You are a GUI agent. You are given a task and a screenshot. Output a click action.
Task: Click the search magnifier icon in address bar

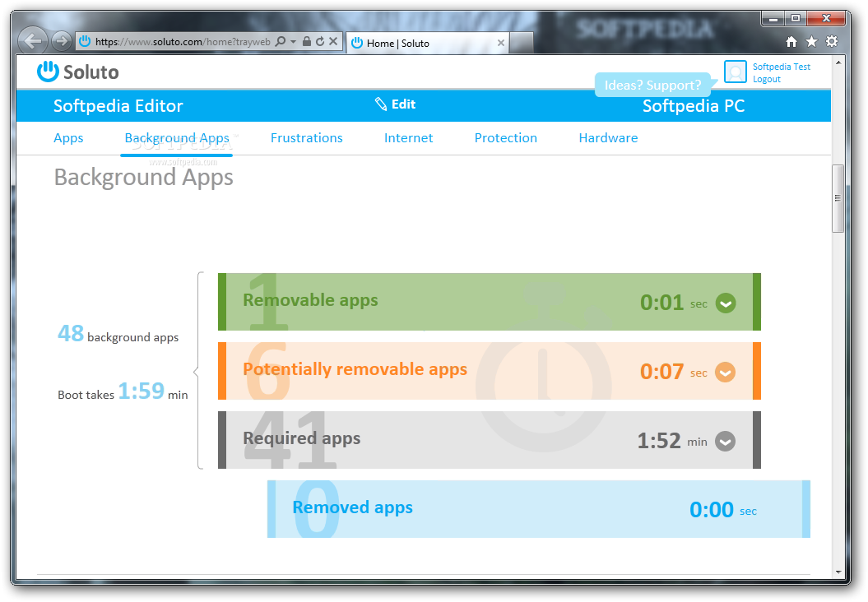pyautogui.click(x=281, y=41)
